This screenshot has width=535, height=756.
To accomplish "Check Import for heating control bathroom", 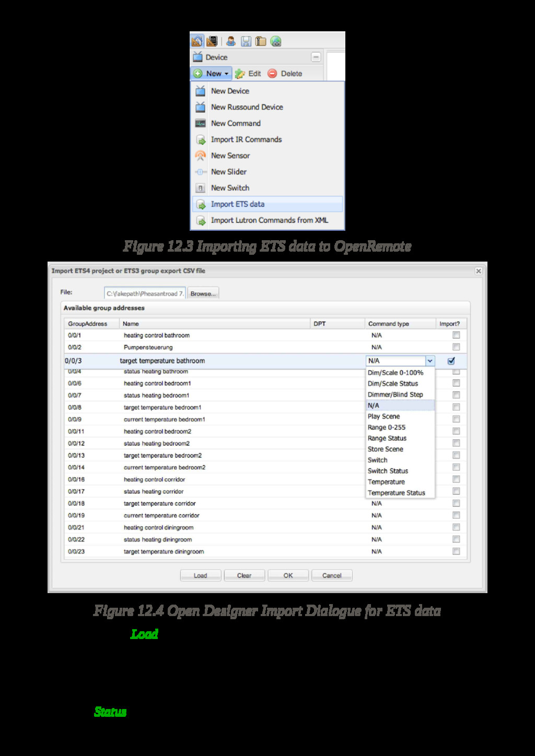I will coord(456,335).
